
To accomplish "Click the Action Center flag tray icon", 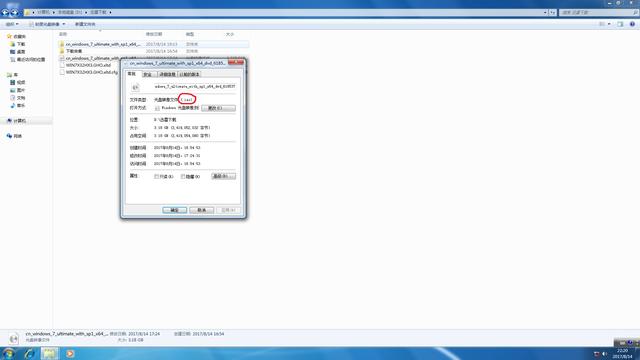I will point(596,354).
